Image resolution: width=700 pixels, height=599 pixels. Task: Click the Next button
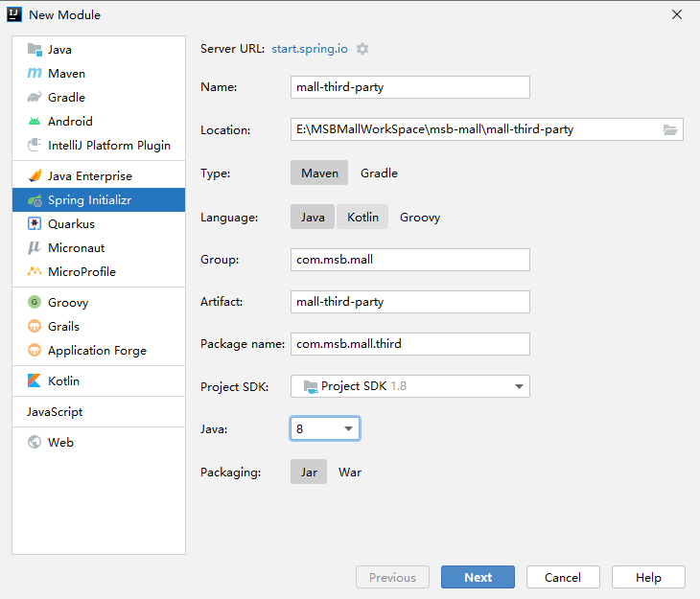(478, 577)
